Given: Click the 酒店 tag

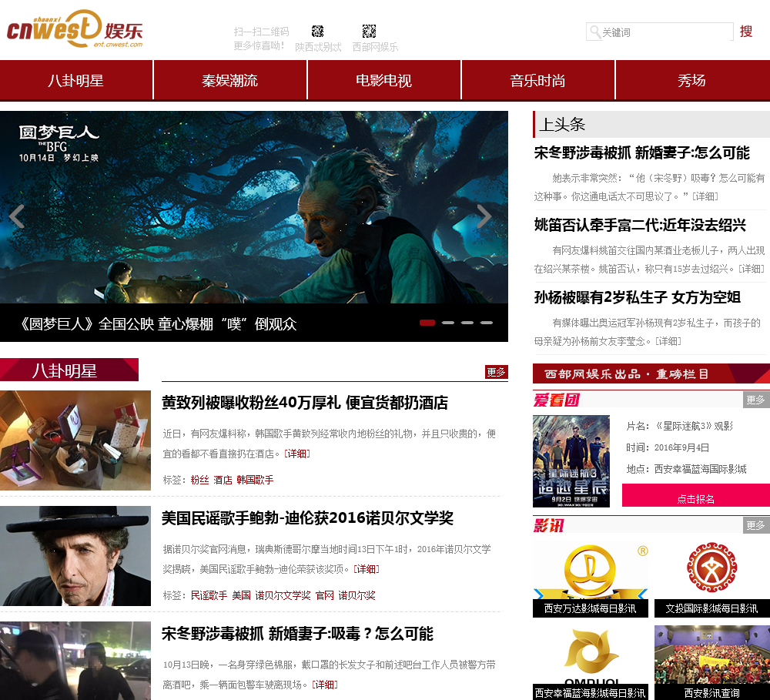Looking at the screenshot, I should (223, 480).
